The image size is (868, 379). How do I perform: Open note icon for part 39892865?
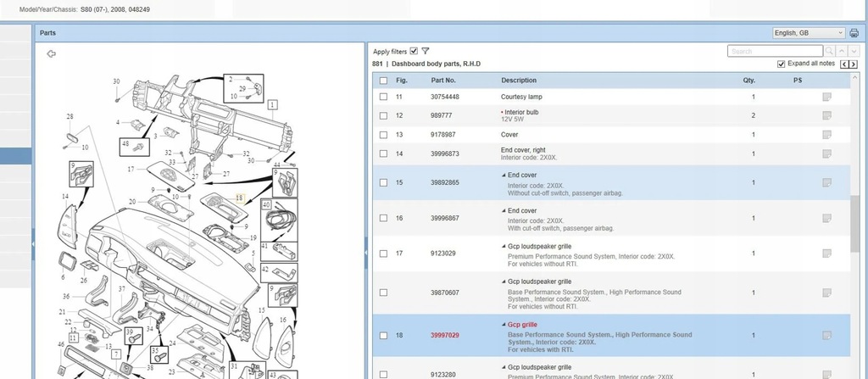(x=827, y=182)
